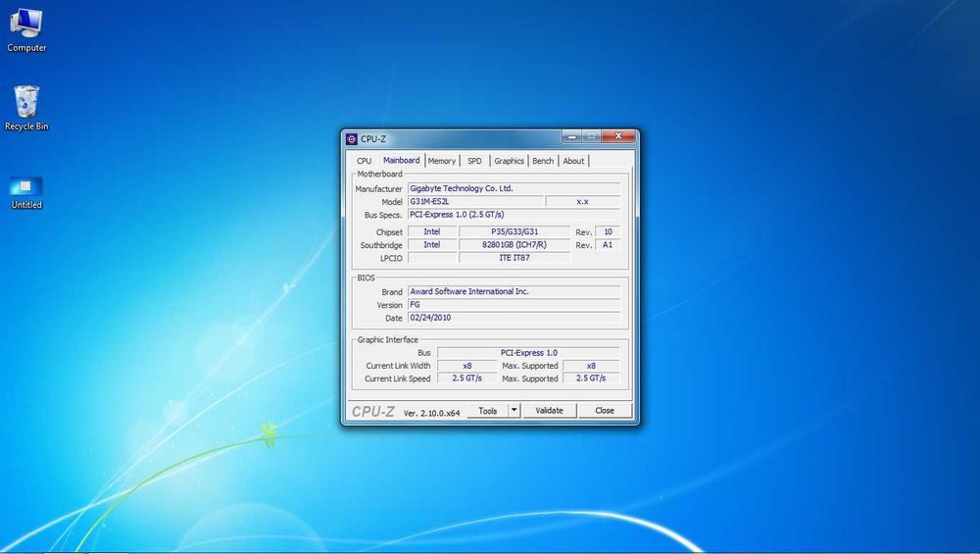The width and height of the screenshot is (980, 554).
Task: Click Max. Supported link speed 2.5 GT/s
Action: (591, 378)
